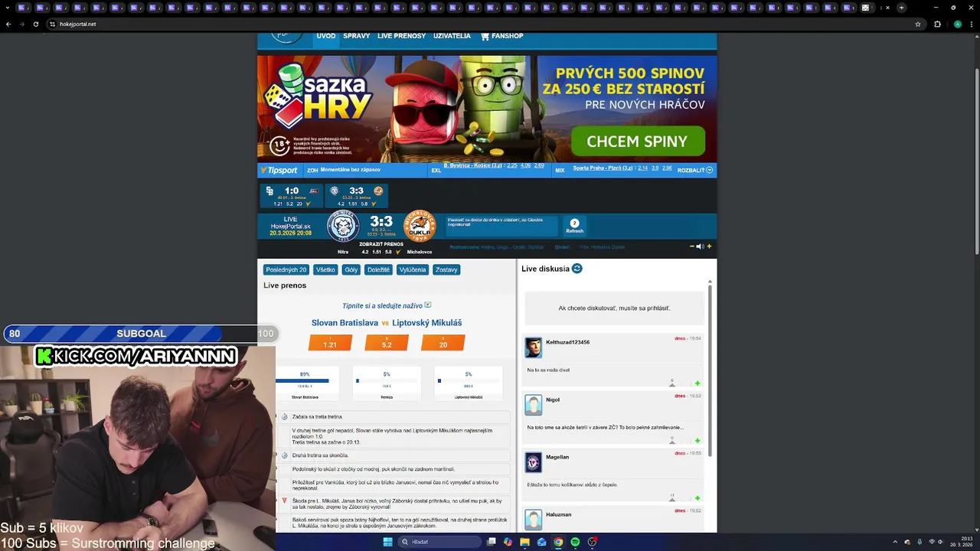Upvote Nigol's comment with green plus
This screenshot has width=980, height=551.
click(x=697, y=441)
